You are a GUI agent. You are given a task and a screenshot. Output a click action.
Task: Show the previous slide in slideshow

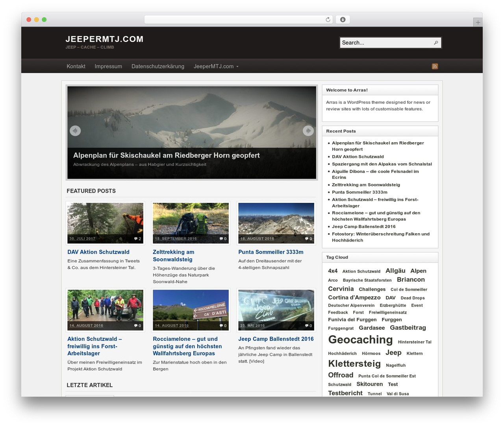click(75, 131)
